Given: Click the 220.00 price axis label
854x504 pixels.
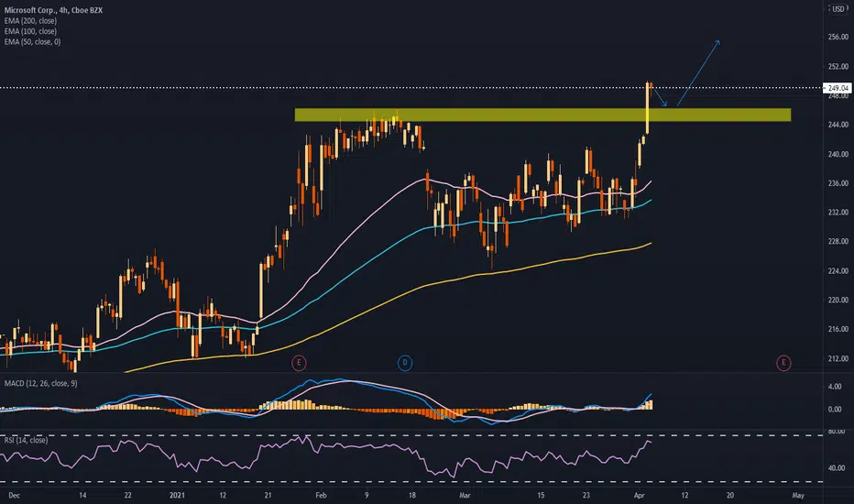Looking at the screenshot, I should point(838,300).
